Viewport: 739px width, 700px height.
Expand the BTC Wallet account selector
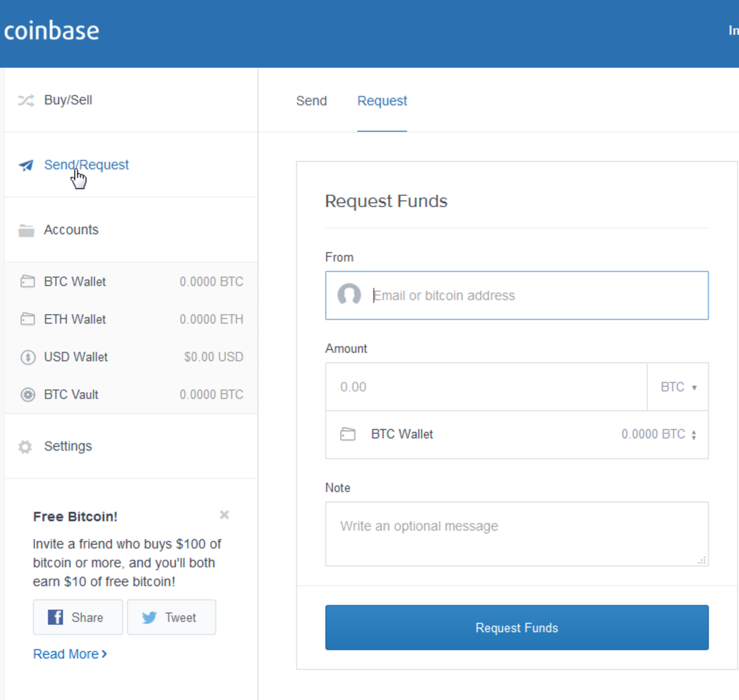[517, 434]
